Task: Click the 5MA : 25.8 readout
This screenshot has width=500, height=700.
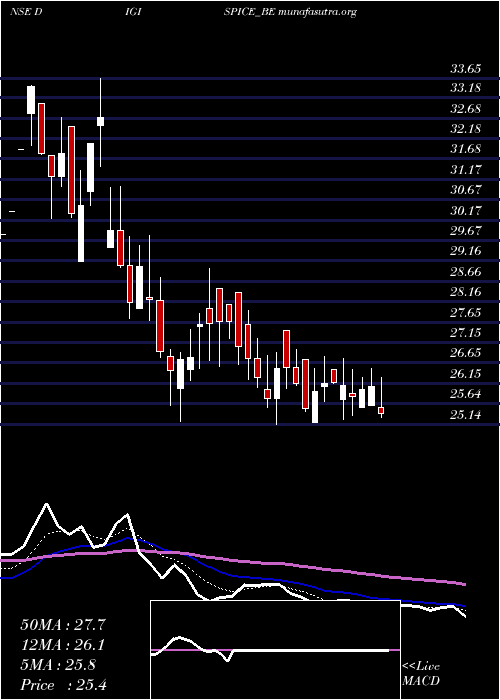Action: pos(58,665)
